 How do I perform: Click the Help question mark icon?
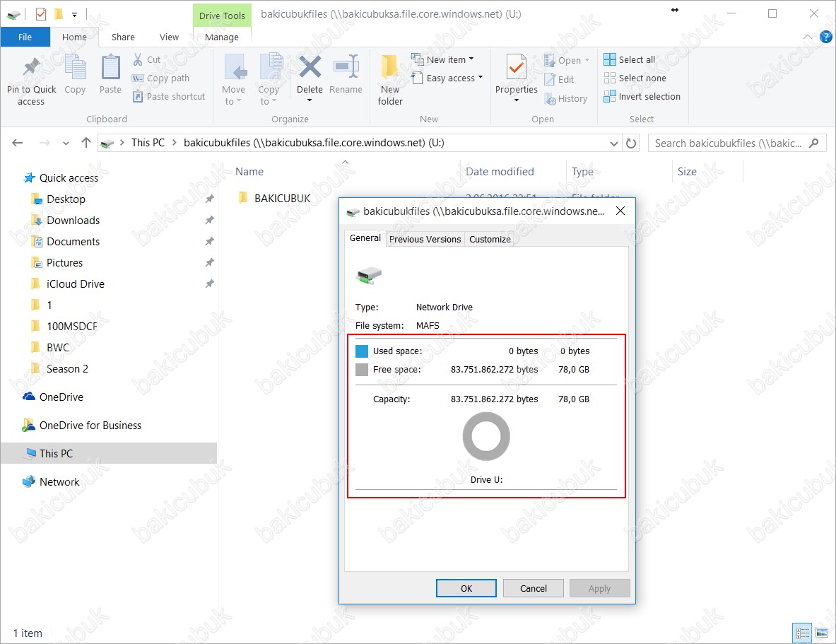click(826, 37)
